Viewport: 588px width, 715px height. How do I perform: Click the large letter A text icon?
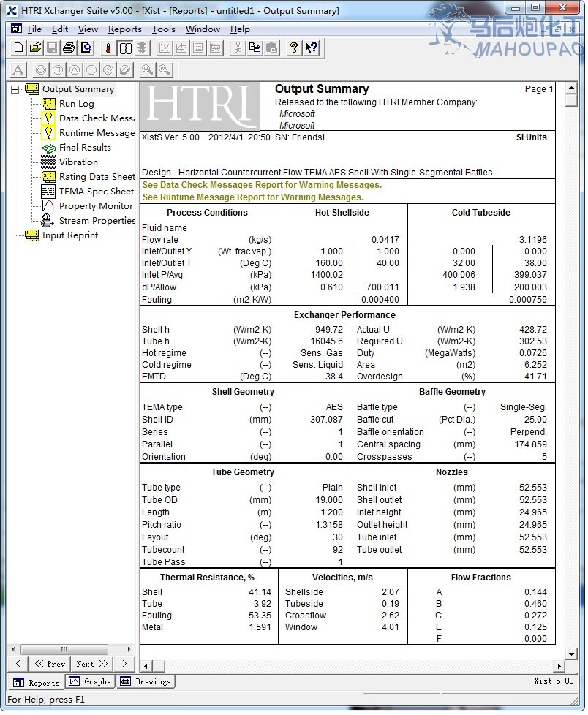click(18, 69)
